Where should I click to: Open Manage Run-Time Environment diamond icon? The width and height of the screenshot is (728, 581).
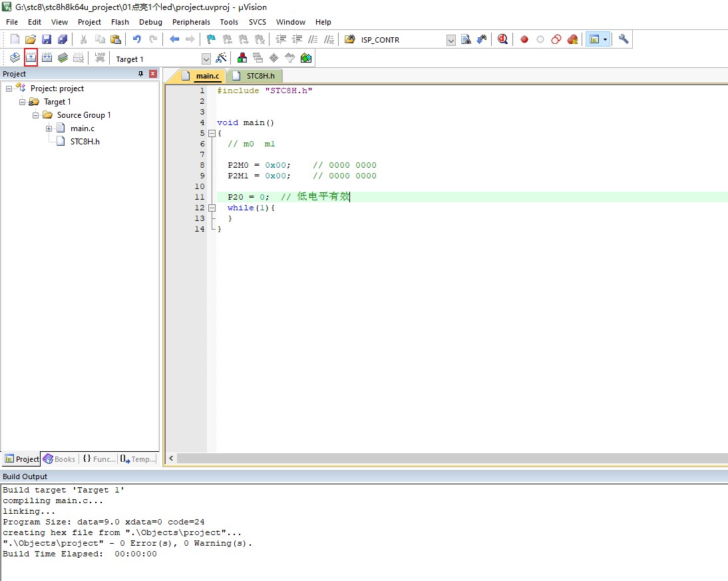point(274,58)
